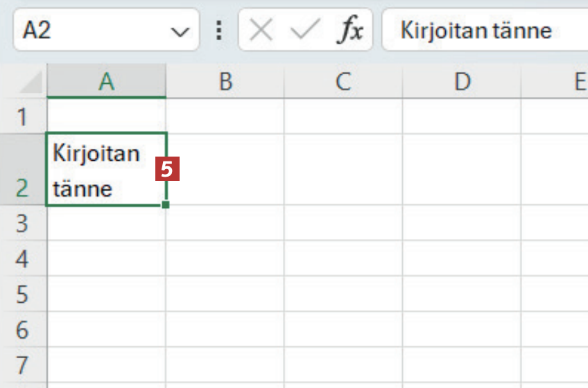Click the Insert Function fx icon
Image resolution: width=588 pixels, height=388 pixels.
(350, 31)
